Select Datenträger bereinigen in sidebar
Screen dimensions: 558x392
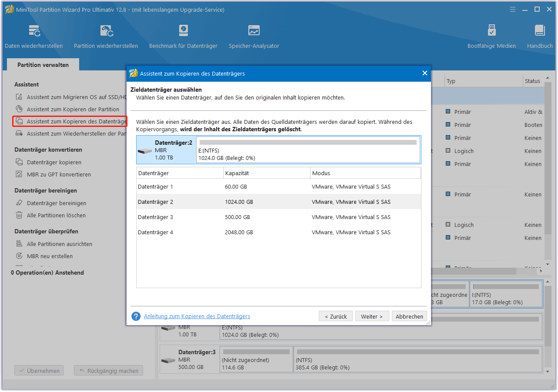click(x=51, y=203)
